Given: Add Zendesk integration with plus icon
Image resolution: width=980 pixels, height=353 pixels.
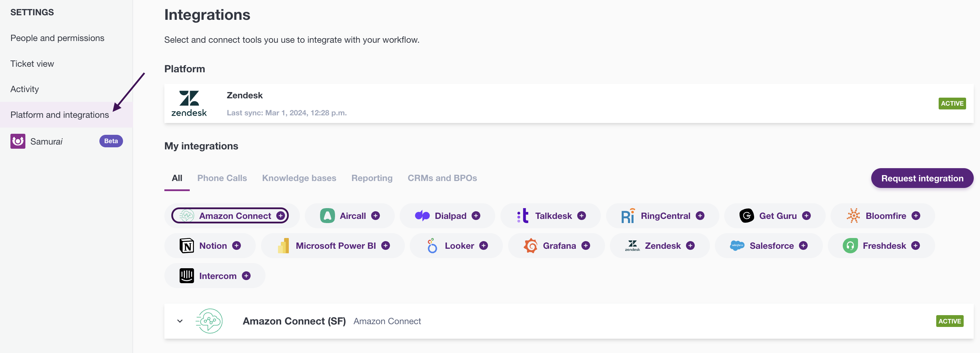Looking at the screenshot, I should point(690,246).
